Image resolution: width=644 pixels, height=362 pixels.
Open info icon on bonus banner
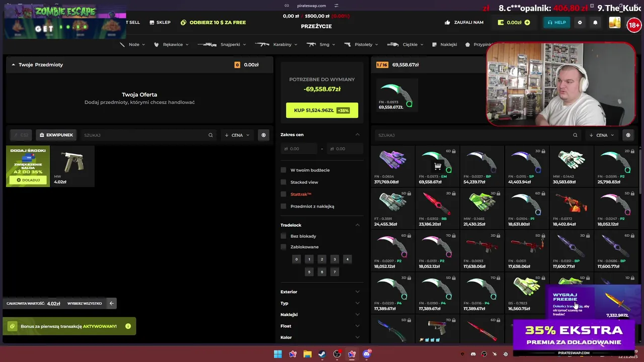tap(128, 326)
